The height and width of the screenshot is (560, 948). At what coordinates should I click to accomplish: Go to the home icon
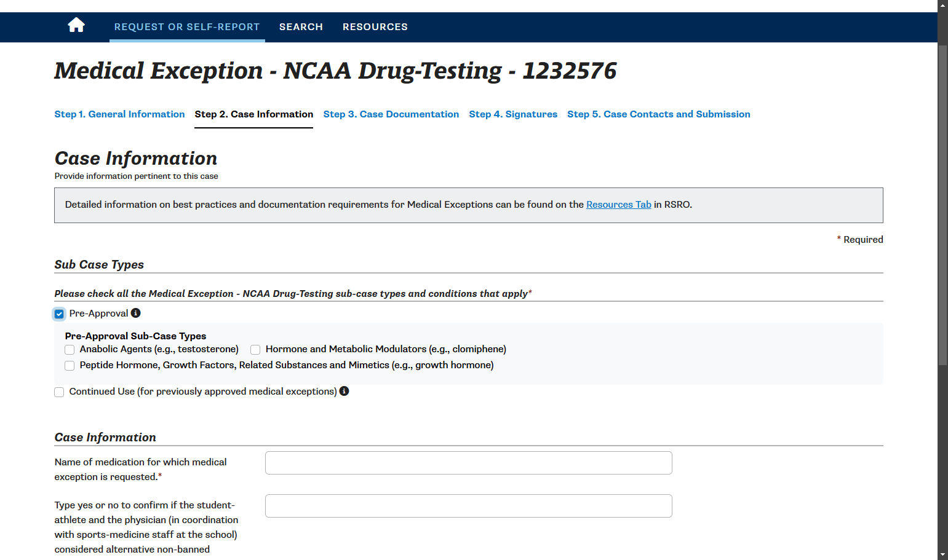tap(76, 25)
